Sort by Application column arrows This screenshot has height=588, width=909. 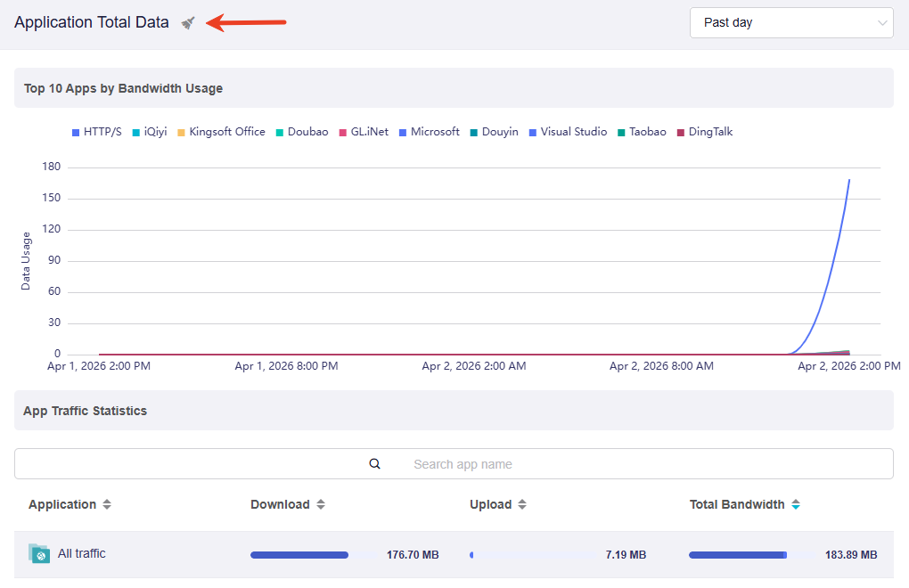tap(107, 505)
